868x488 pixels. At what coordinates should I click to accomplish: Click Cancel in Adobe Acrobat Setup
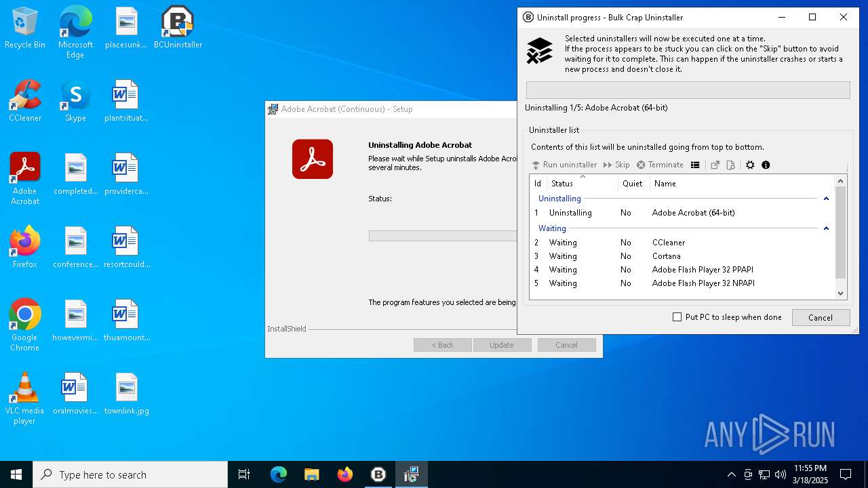coord(566,345)
